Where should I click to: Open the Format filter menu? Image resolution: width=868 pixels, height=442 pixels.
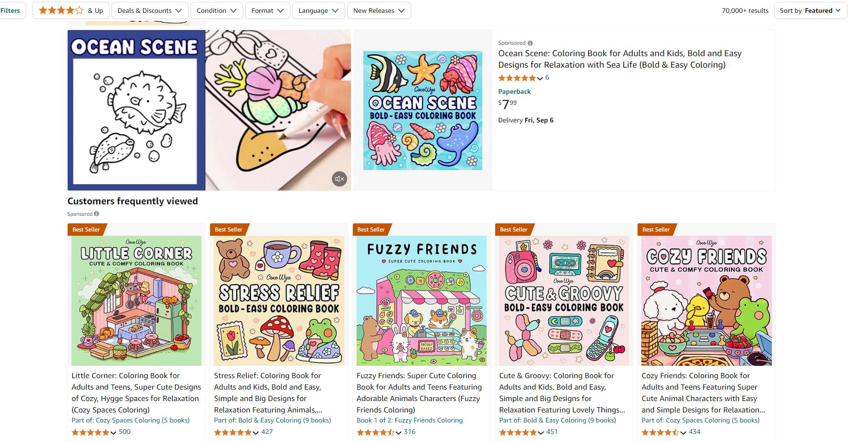tap(267, 10)
